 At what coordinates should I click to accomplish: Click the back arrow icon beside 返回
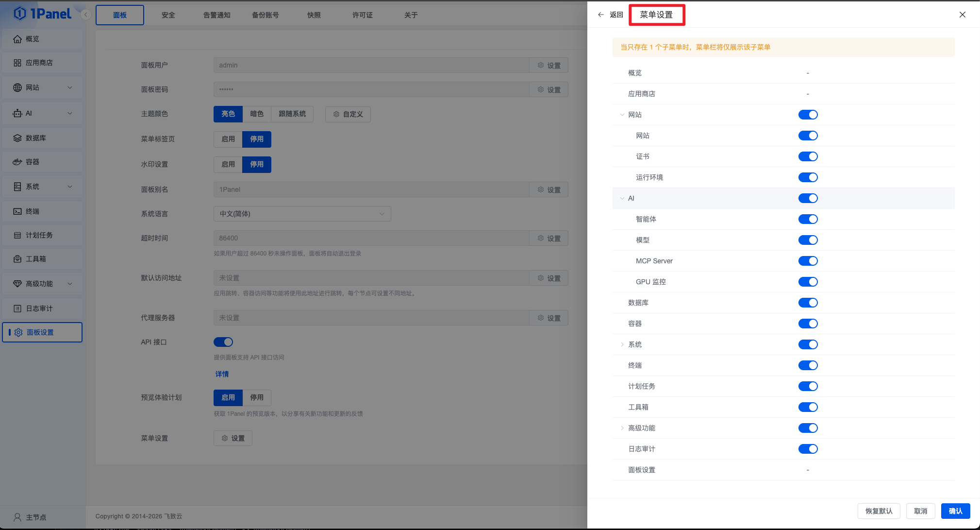click(x=601, y=15)
